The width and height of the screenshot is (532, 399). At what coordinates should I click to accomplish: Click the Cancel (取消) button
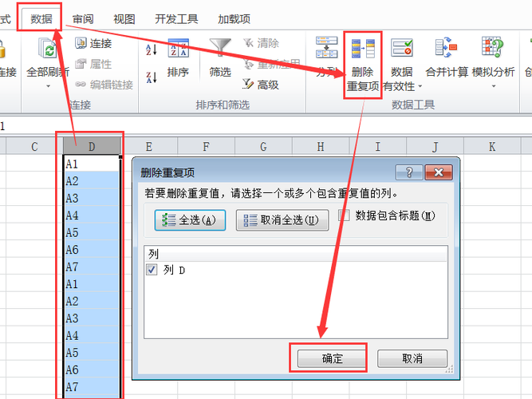pyautogui.click(x=412, y=358)
